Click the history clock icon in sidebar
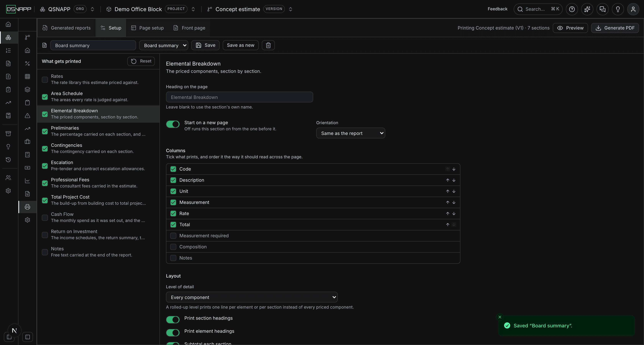Viewport: 644px width, 345px height. (x=8, y=159)
